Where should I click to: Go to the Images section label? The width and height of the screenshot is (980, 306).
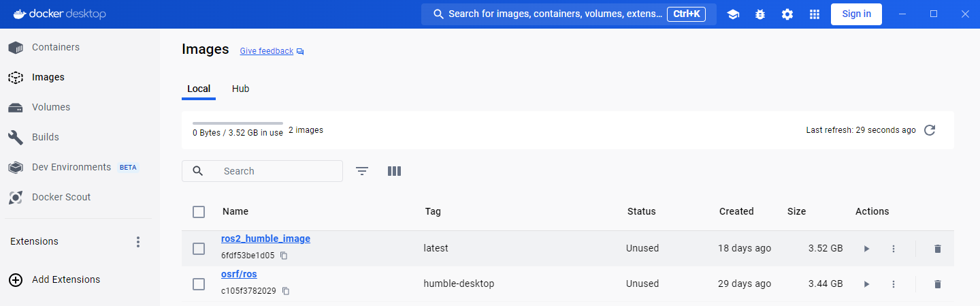coord(48,77)
